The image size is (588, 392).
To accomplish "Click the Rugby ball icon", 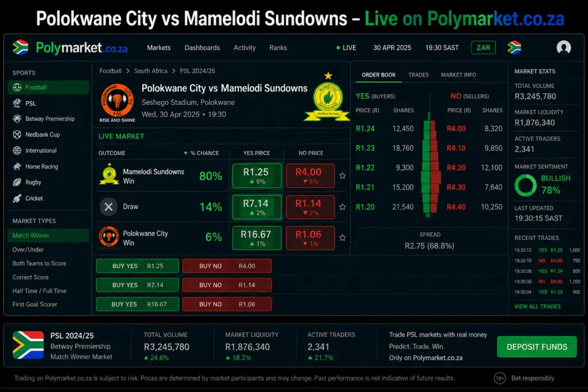I will point(17,182).
